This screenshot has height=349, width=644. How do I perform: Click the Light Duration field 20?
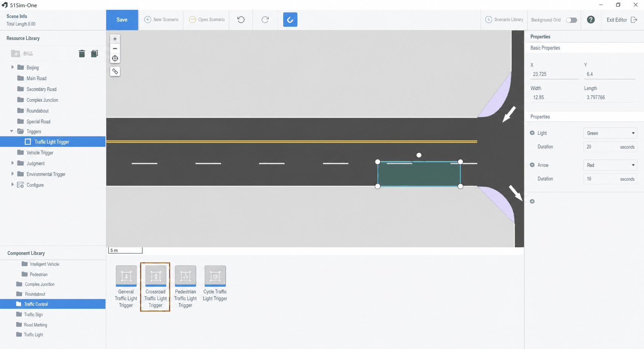[x=610, y=147]
